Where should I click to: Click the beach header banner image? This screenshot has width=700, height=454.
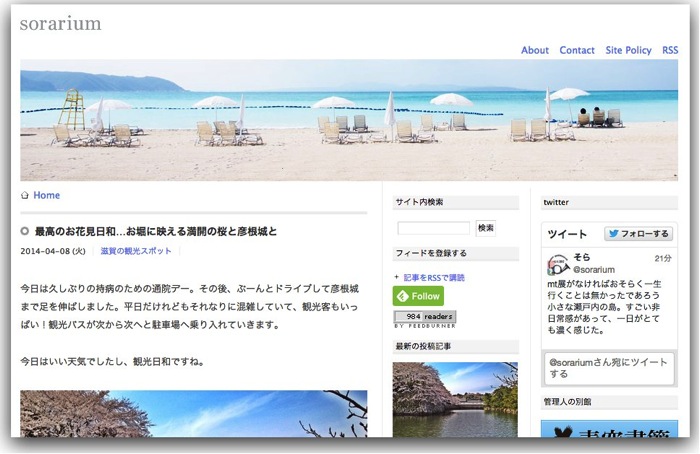click(349, 120)
